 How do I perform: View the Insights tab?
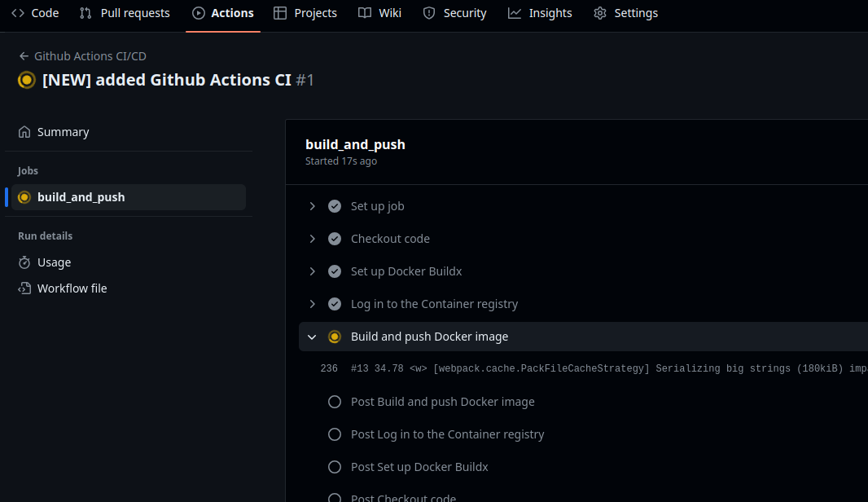540,13
